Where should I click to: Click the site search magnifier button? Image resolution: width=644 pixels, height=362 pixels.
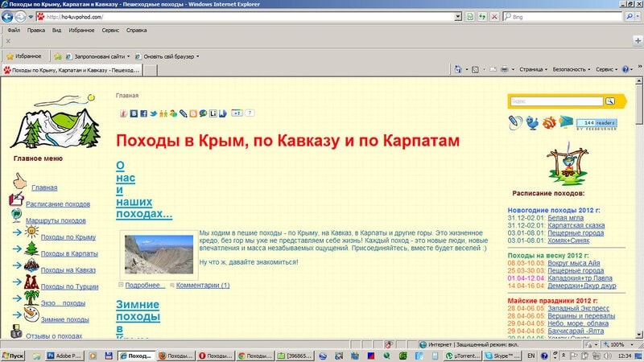tap(610, 101)
